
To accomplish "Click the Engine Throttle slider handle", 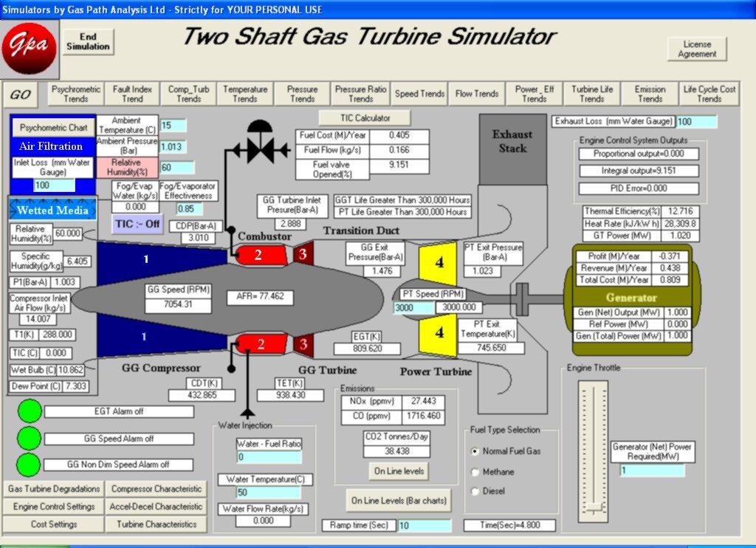I will pos(594,507).
